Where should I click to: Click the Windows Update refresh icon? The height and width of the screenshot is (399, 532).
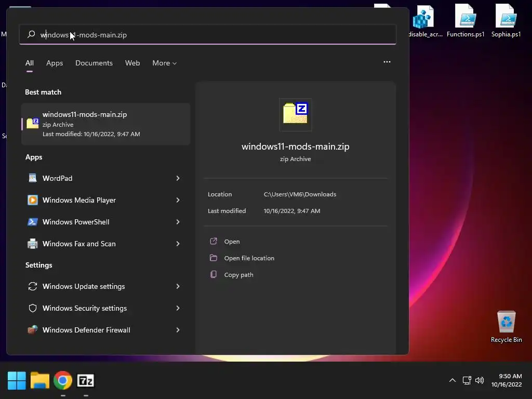click(x=33, y=286)
